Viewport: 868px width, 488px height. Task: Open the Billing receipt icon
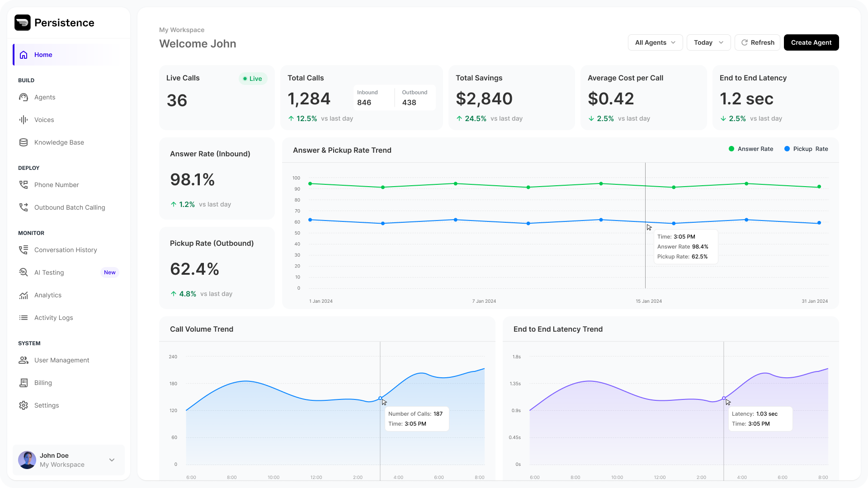pos(24,383)
